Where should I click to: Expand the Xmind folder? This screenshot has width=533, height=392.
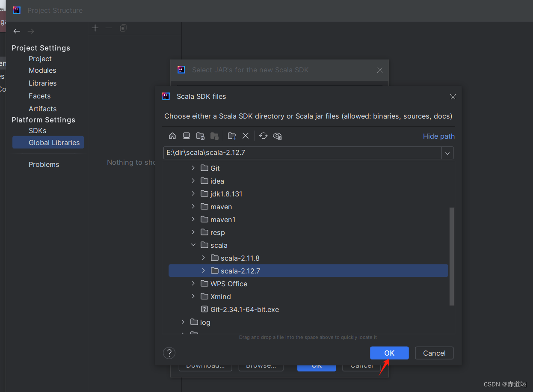tap(193, 297)
